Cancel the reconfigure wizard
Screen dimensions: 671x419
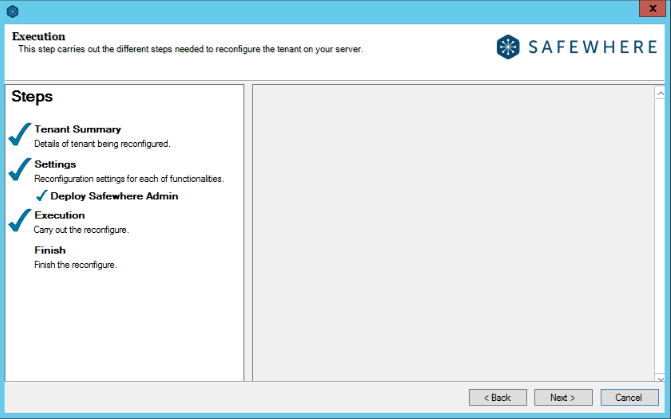coord(629,397)
